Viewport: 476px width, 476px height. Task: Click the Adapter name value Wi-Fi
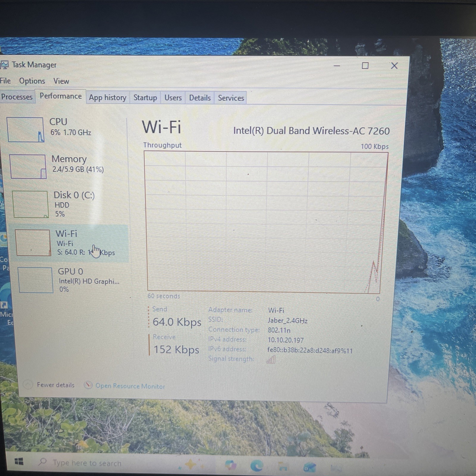(276, 310)
